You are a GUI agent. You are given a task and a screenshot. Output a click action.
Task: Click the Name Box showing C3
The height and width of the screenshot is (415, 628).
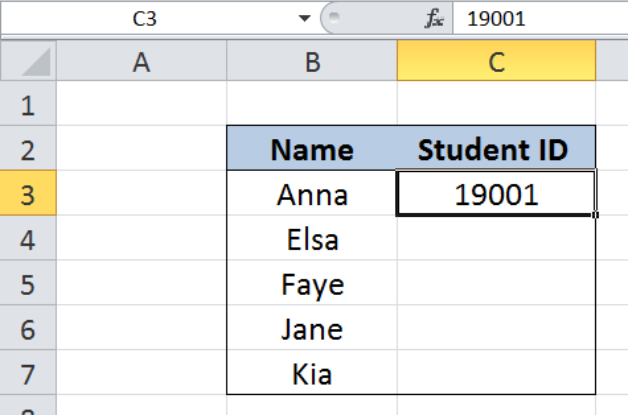pyautogui.click(x=145, y=18)
